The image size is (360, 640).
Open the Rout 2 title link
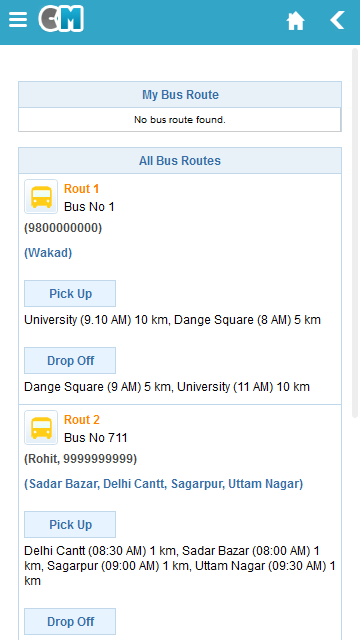pyautogui.click(x=82, y=420)
